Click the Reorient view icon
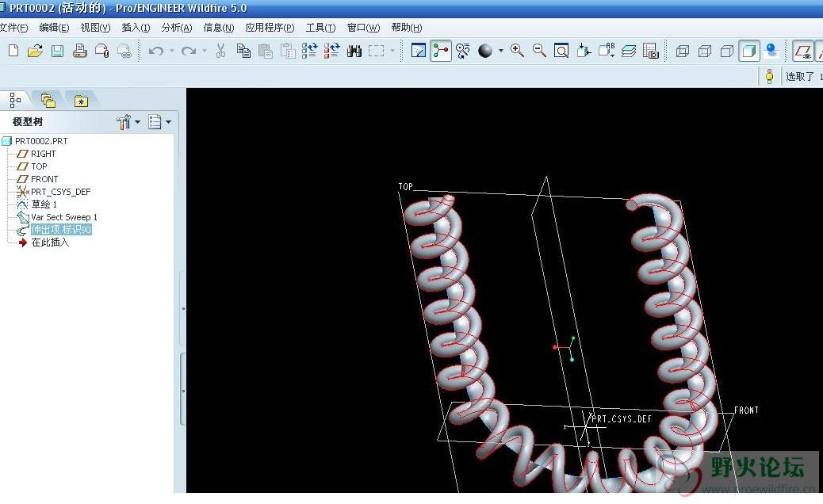Image resolution: width=823 pixels, height=504 pixels. tap(584, 51)
